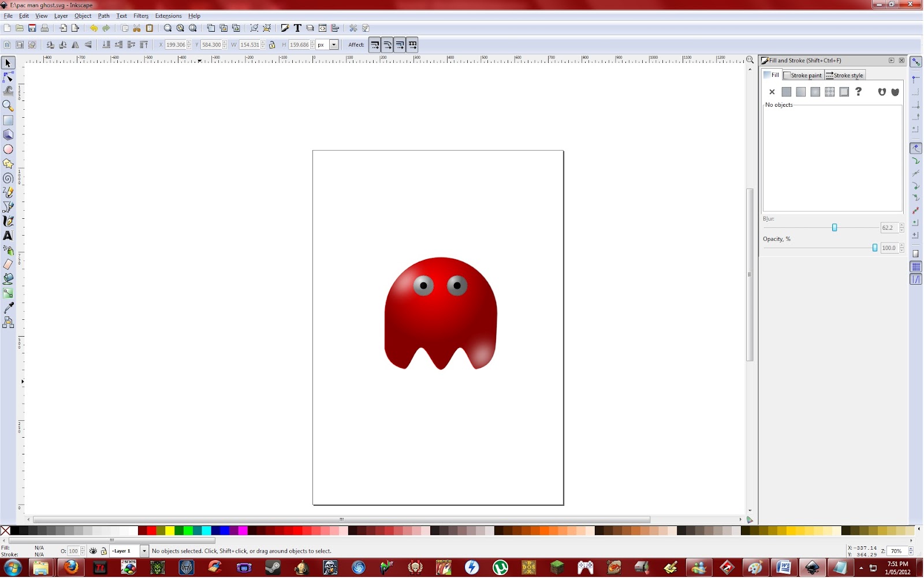
Task: Toggle snap to grids button
Action: point(916,267)
